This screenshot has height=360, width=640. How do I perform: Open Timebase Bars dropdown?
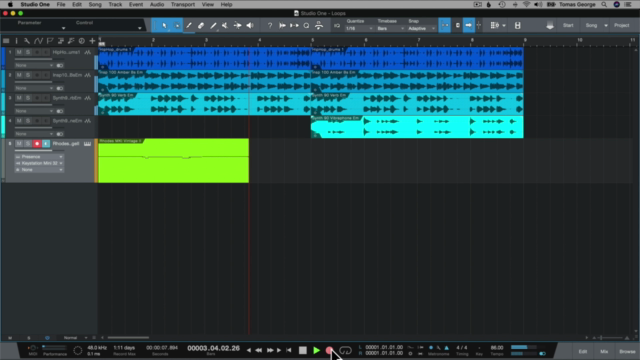390,29
